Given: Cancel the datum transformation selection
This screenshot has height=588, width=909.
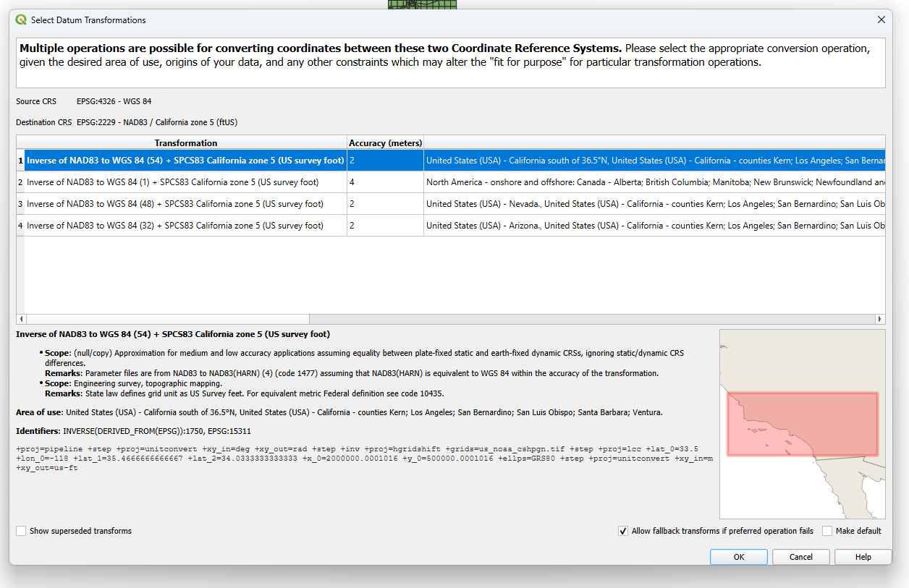Looking at the screenshot, I should (x=800, y=557).
